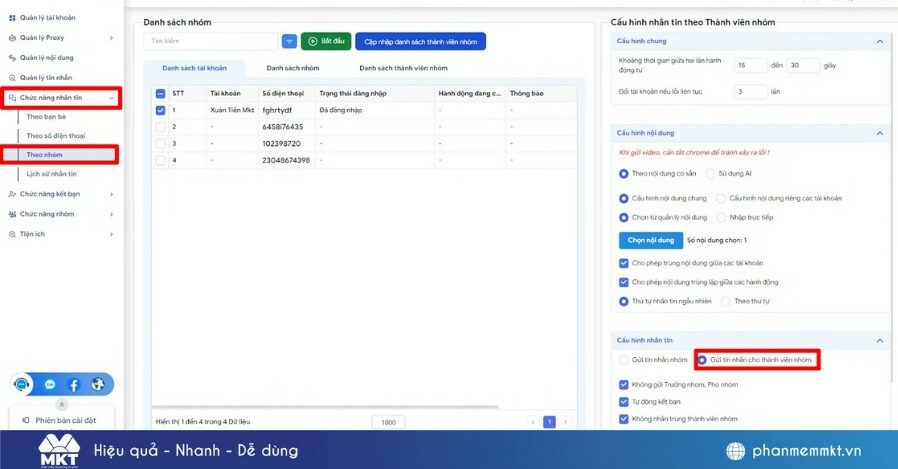Screen dimensions: 898x469
Task: Click the blue filter icon beside search
Action: (x=289, y=41)
